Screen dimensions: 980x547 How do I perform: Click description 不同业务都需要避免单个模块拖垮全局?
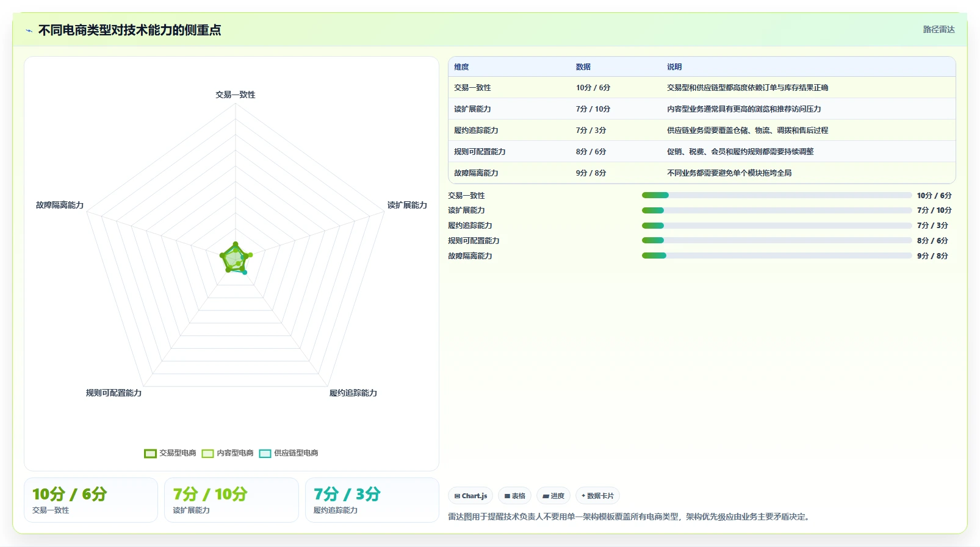tap(729, 173)
